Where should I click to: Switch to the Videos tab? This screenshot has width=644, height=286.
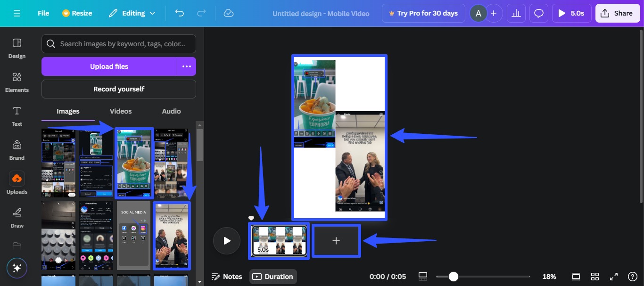point(120,111)
